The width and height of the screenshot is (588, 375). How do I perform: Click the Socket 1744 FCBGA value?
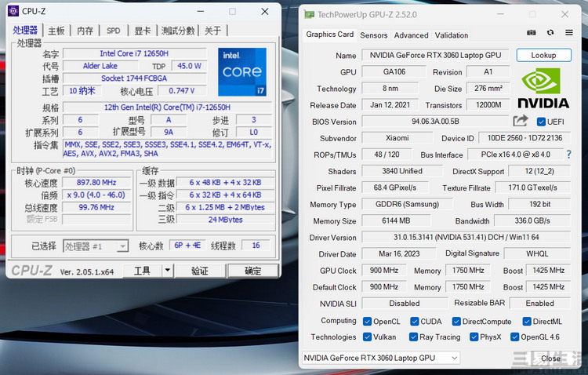[x=134, y=78]
